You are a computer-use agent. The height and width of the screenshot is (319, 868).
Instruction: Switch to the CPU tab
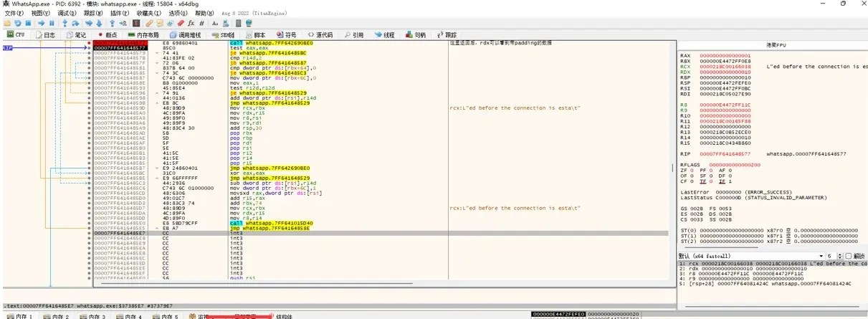[x=16, y=34]
